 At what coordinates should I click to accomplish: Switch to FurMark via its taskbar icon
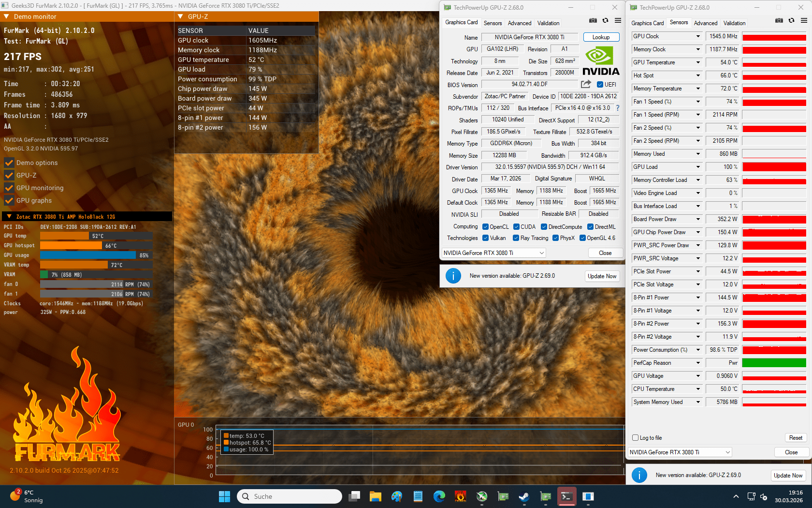(x=461, y=496)
